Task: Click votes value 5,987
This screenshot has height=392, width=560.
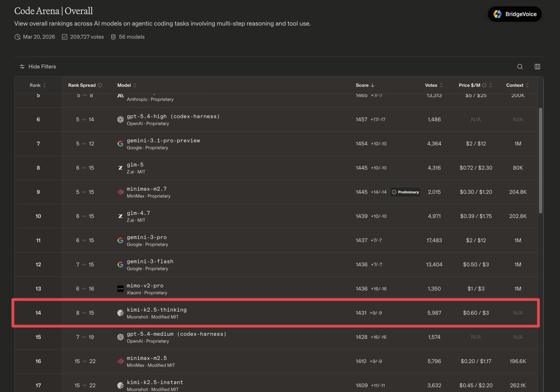Action: click(x=434, y=313)
